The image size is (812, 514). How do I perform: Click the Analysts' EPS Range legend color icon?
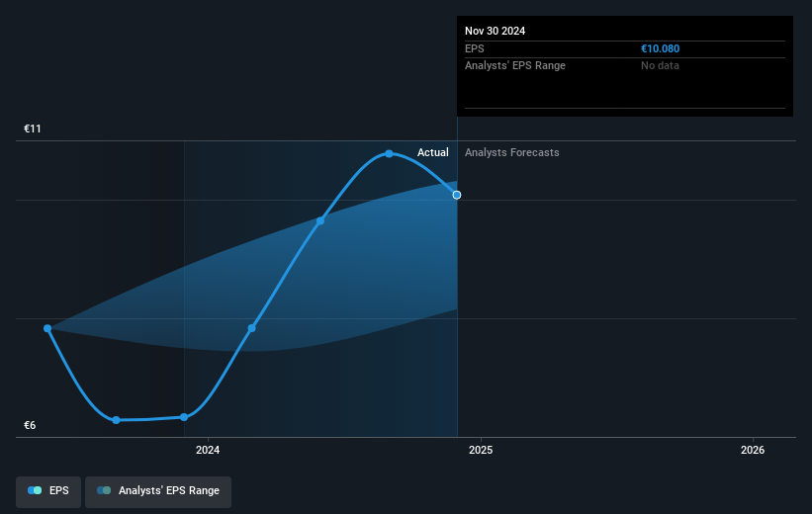104,490
